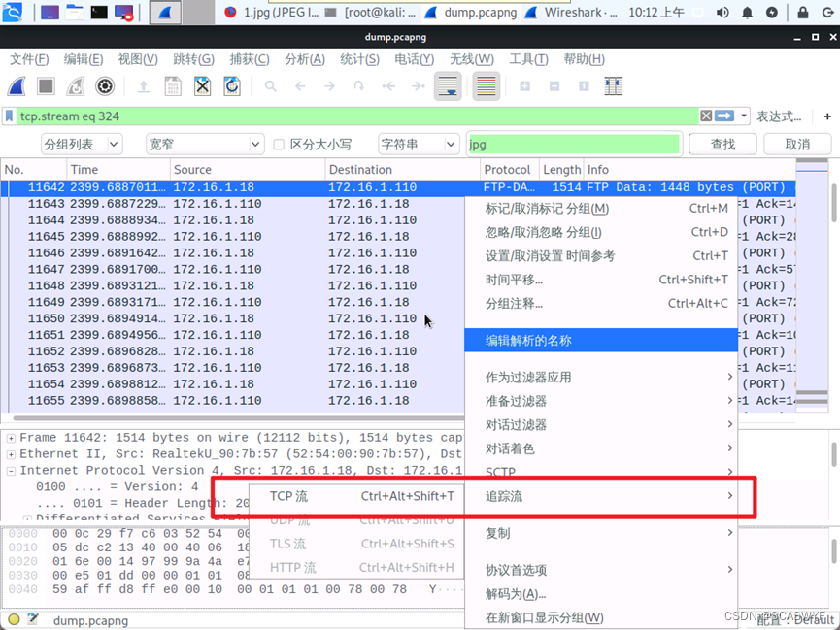The width and height of the screenshot is (840, 630).
Task: Click the tcp.stream eq 324 filter field
Action: [358, 116]
